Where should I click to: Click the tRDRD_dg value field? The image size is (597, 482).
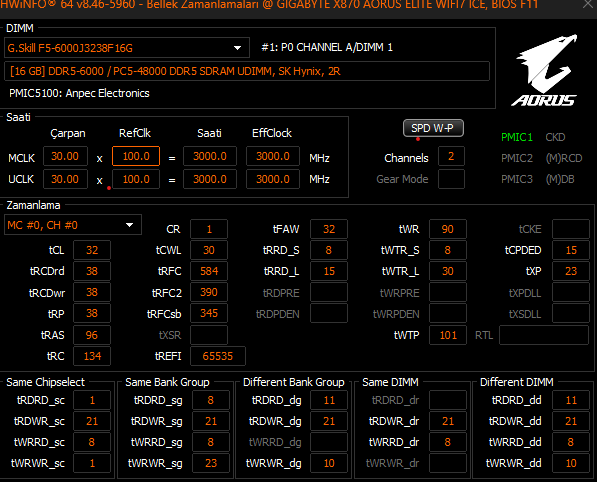[x=329, y=400]
